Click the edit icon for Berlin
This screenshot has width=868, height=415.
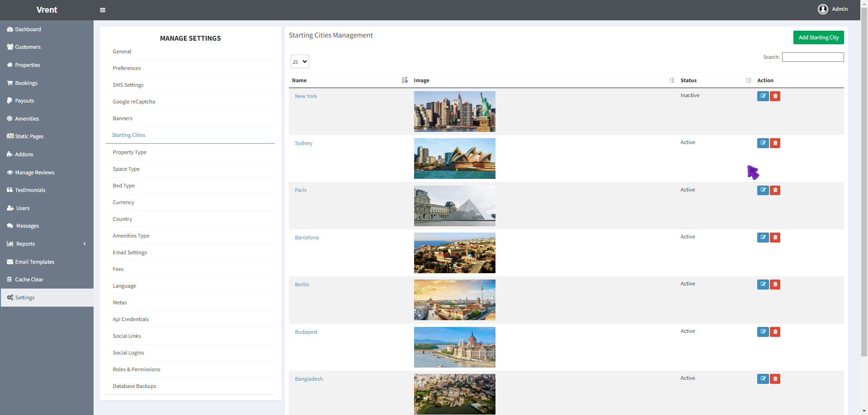[763, 284]
